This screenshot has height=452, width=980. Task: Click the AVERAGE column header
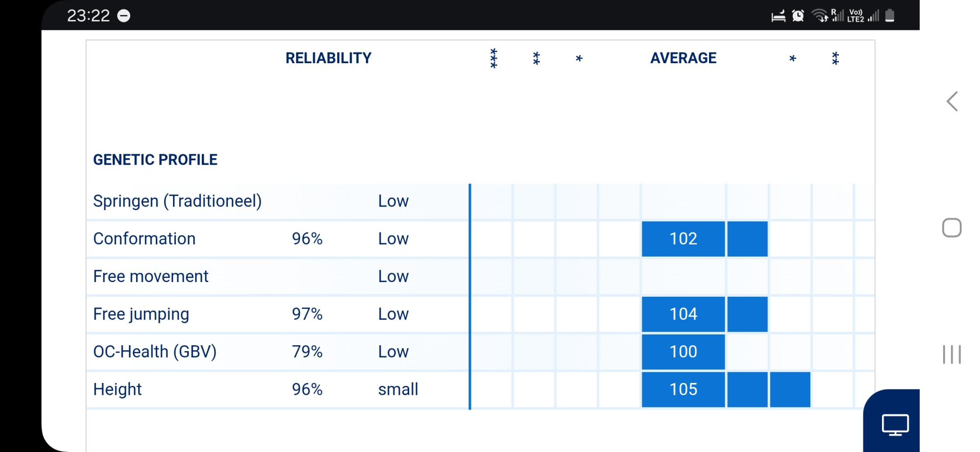point(683,58)
